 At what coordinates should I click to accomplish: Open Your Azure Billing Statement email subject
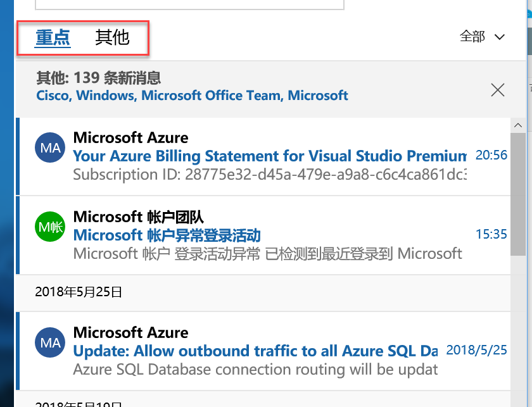[x=270, y=156]
